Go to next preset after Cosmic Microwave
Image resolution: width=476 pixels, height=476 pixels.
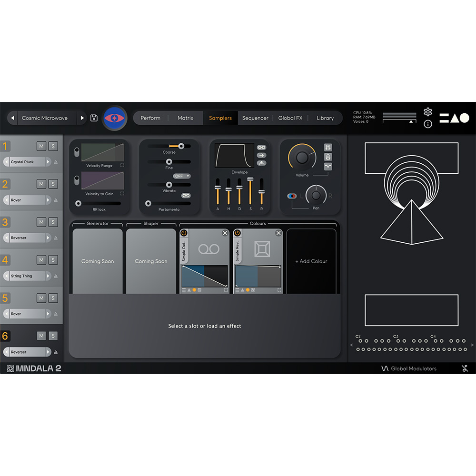coord(82,118)
